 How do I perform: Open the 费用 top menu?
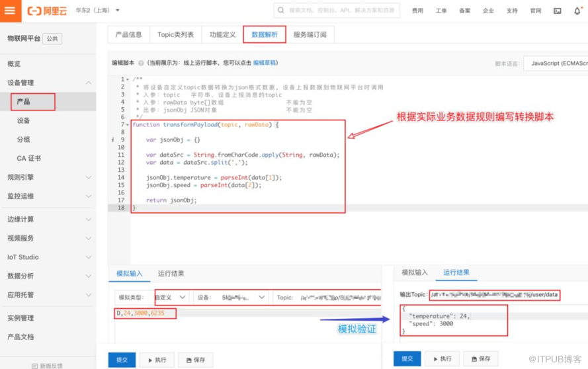click(417, 11)
